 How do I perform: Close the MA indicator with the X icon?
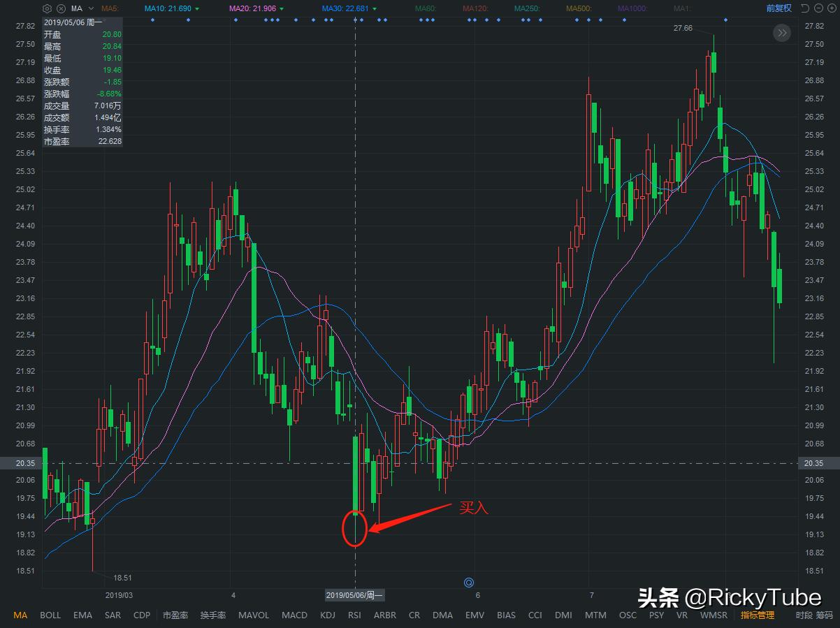(61, 8)
